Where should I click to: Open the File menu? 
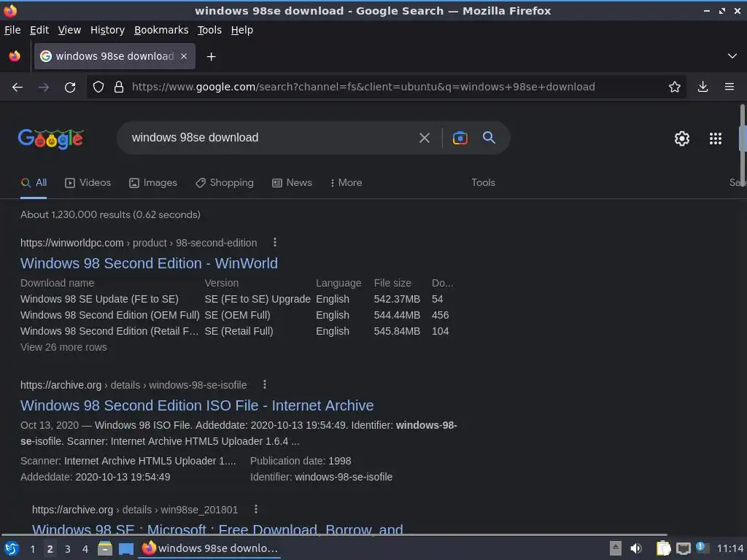12,30
